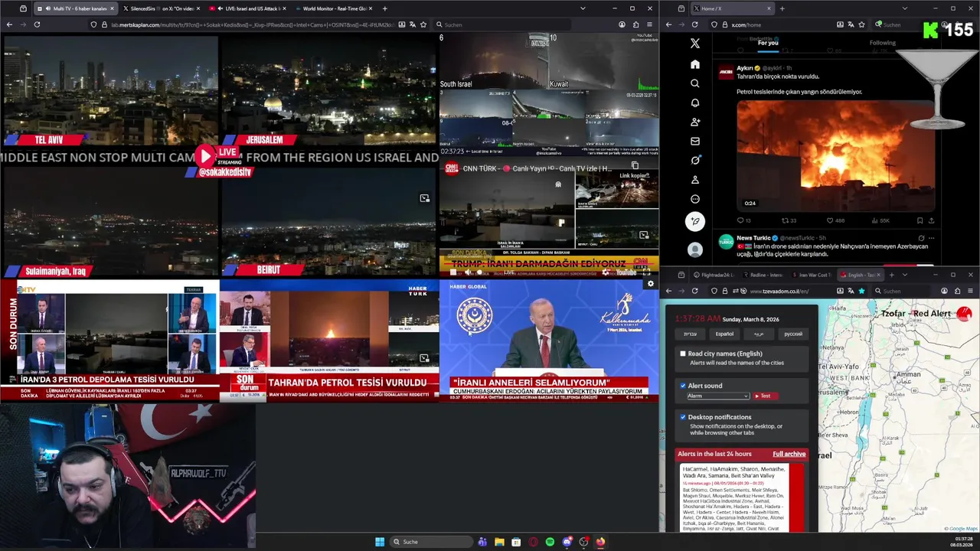This screenshot has height=551, width=980.
Task: Open a new tab in Tzofar browser window
Action: (x=891, y=275)
